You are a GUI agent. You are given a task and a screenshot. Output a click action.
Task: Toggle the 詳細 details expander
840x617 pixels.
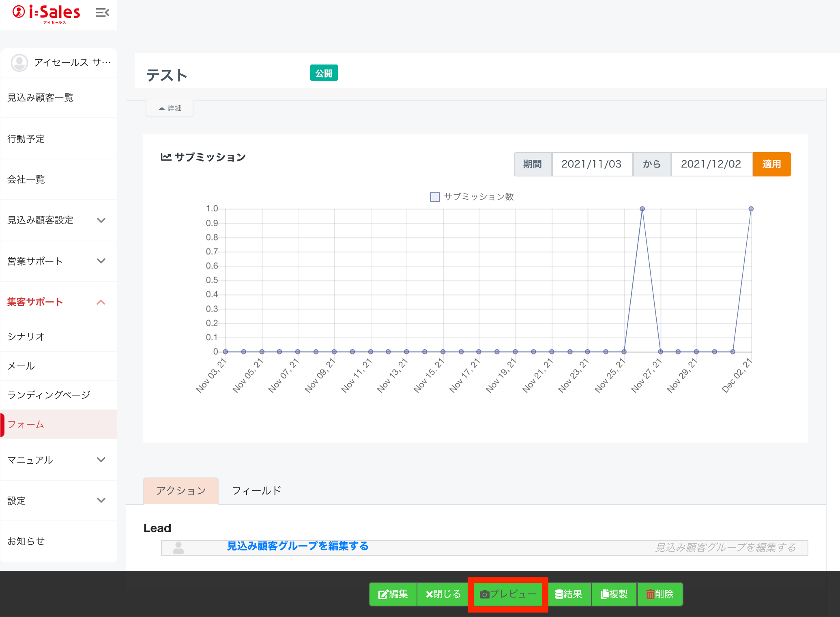pos(170,108)
